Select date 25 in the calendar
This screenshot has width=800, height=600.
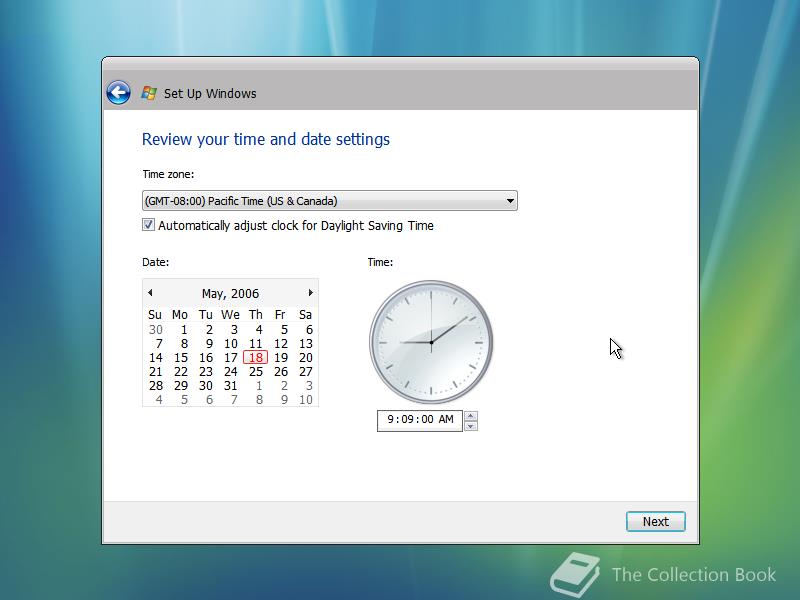point(256,371)
